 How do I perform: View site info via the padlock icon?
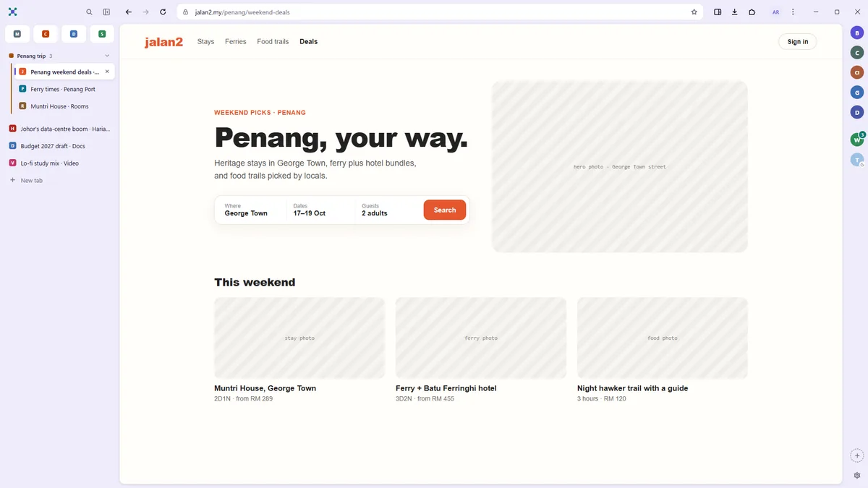coord(185,12)
